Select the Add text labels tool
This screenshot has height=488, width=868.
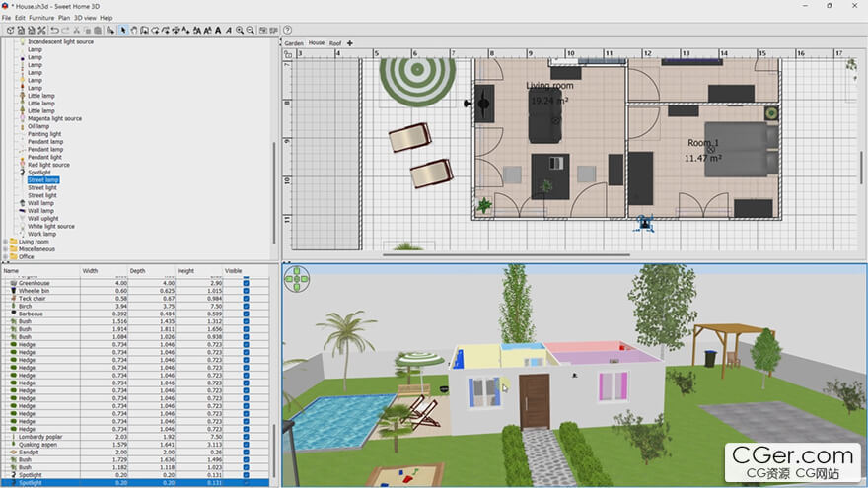coord(186,30)
